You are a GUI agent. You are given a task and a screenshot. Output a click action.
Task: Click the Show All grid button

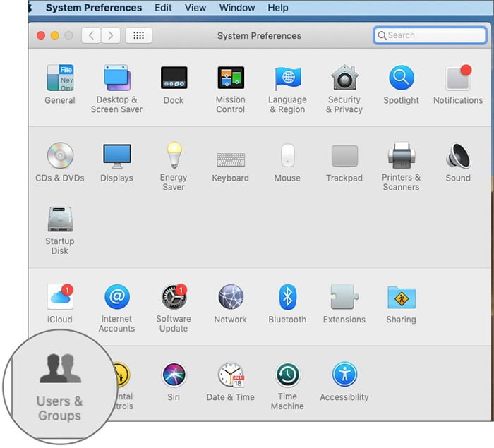point(138,35)
